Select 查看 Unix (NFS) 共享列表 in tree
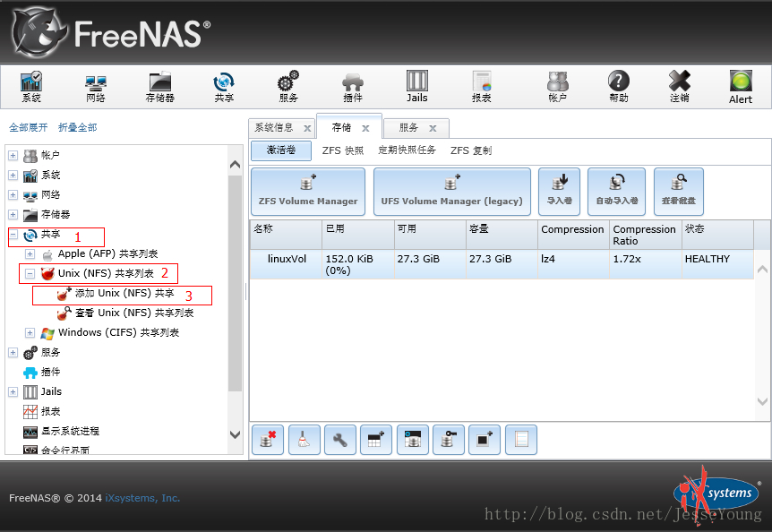Viewport: 772px width, 532px height. [x=134, y=313]
